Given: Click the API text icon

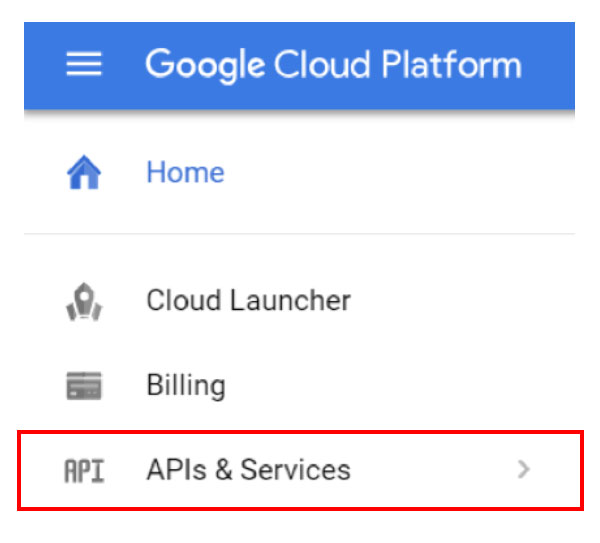Looking at the screenshot, I should coord(84,471).
